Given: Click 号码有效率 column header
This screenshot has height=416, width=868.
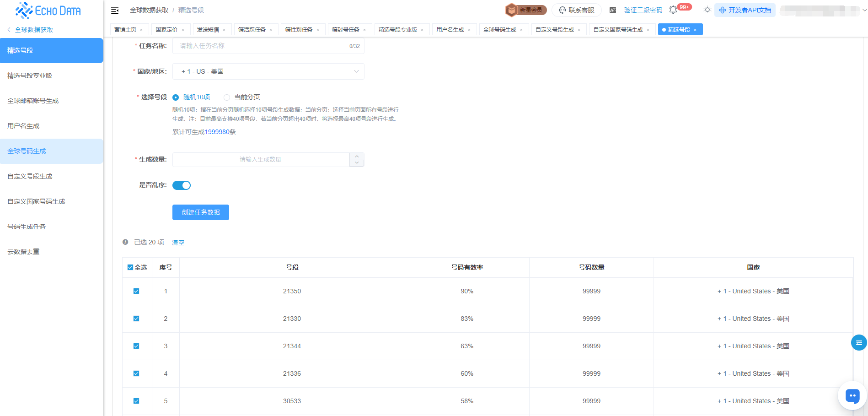Looking at the screenshot, I should tap(467, 267).
